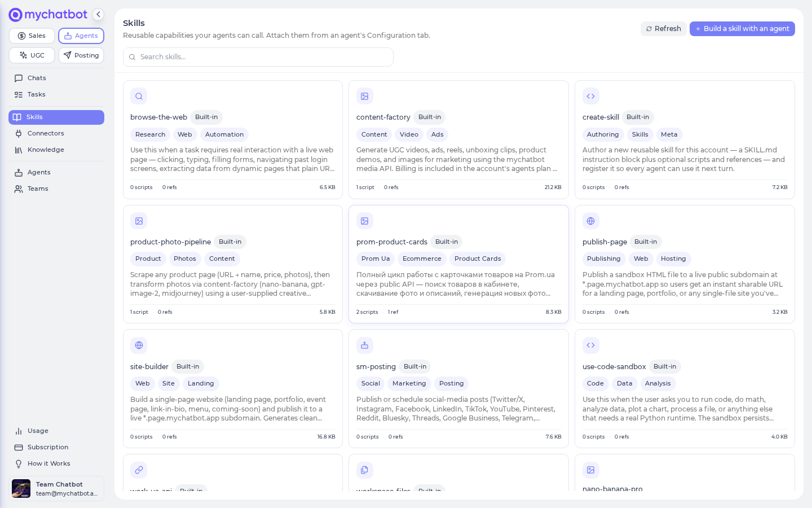Select Skills in the sidebar

(56, 117)
